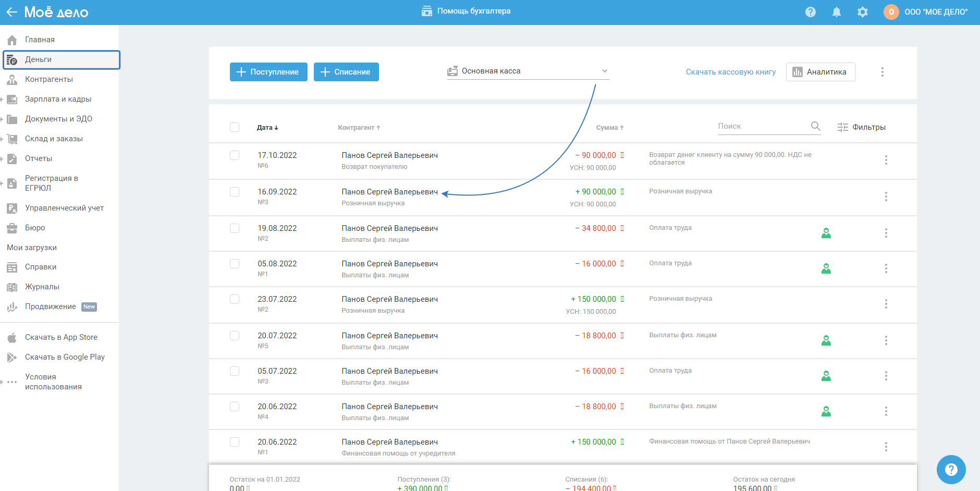Click the back arrow in header
Image resolution: width=980 pixels, height=491 pixels.
point(11,12)
